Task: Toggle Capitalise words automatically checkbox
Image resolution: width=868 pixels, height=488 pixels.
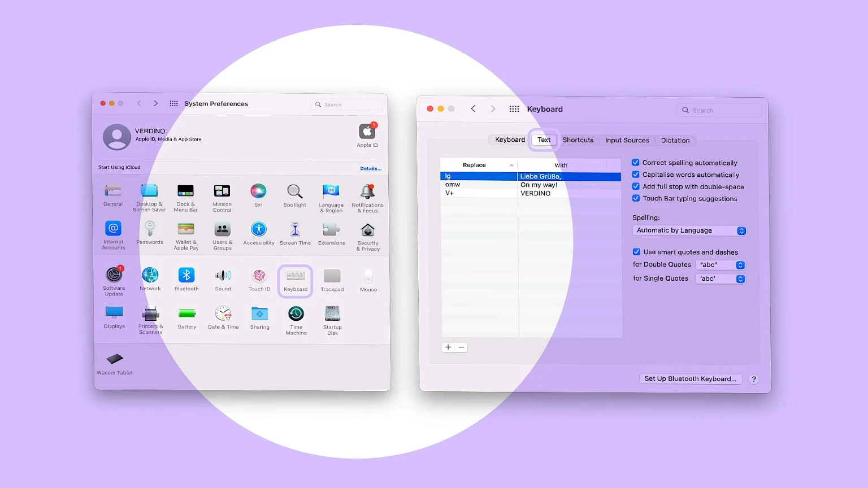Action: (636, 175)
